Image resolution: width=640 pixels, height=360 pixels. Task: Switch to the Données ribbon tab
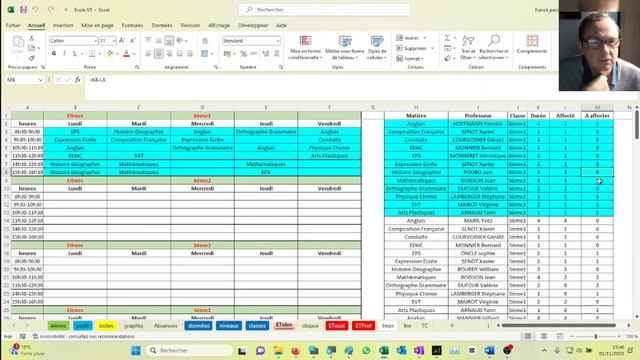(x=162, y=25)
